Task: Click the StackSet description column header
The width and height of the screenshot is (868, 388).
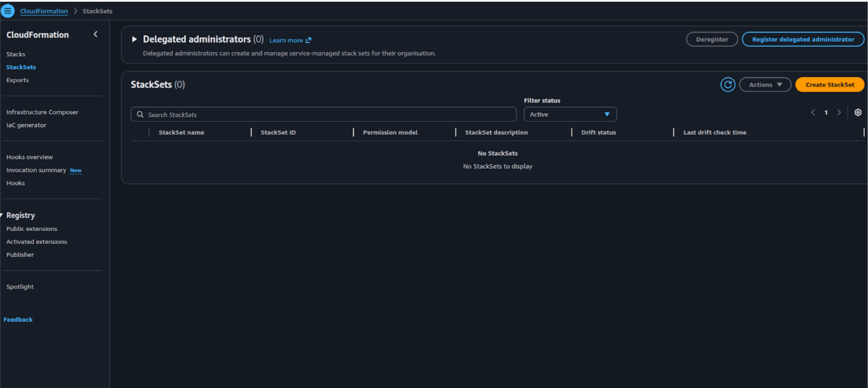Action: click(x=496, y=132)
